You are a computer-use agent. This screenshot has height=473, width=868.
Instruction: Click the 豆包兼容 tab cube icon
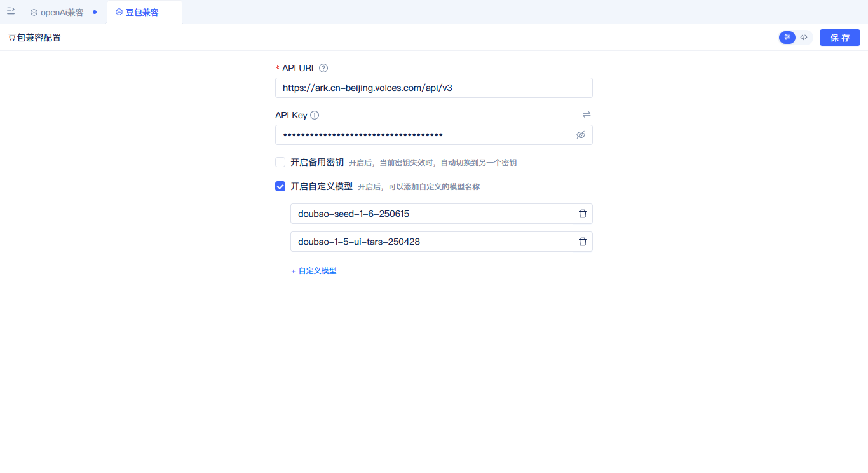[x=119, y=12]
